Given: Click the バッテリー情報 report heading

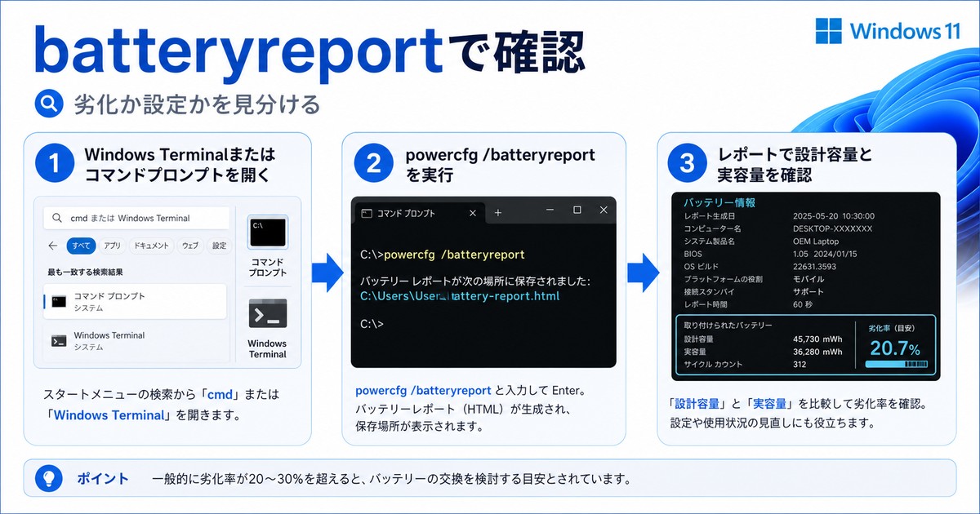Looking at the screenshot, I should click(x=719, y=202).
